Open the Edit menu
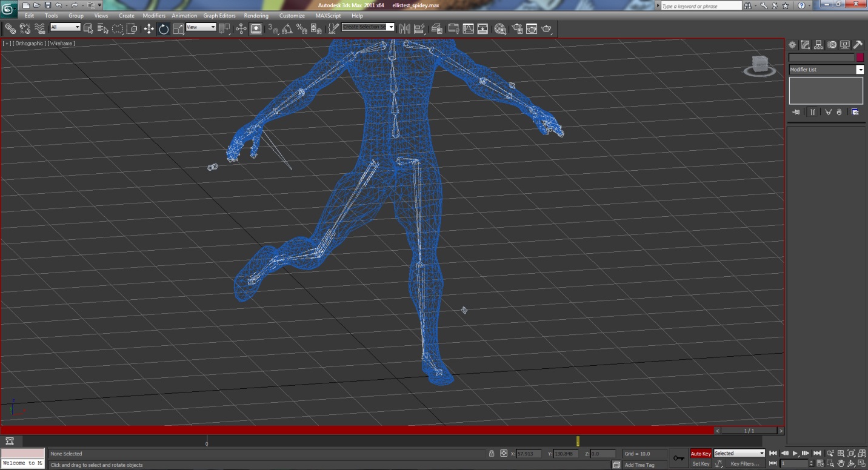This screenshot has height=470, width=868. (29, 16)
